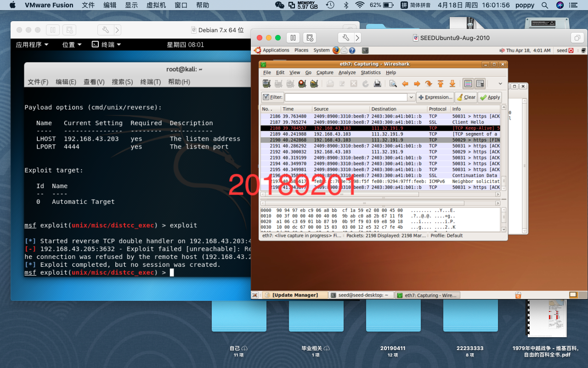Open Wireshark capture interfaces list icon
Viewport: 588px width, 368px height.
click(266, 83)
